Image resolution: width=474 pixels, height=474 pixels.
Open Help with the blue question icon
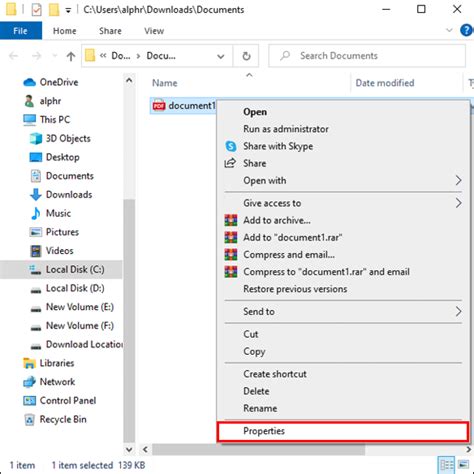[x=466, y=30]
